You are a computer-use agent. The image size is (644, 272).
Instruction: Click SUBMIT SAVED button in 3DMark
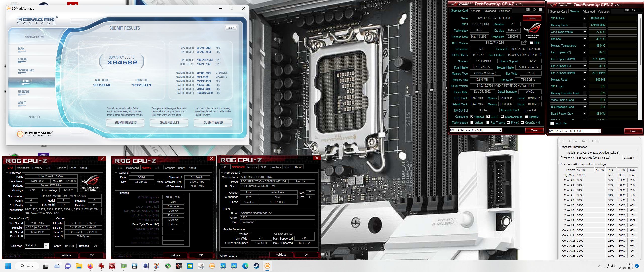(213, 123)
